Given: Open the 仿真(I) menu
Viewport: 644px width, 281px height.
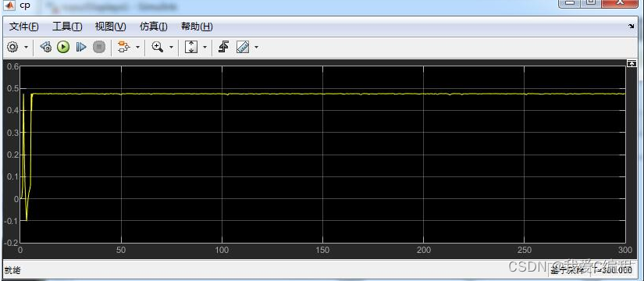Looking at the screenshot, I should [x=154, y=27].
